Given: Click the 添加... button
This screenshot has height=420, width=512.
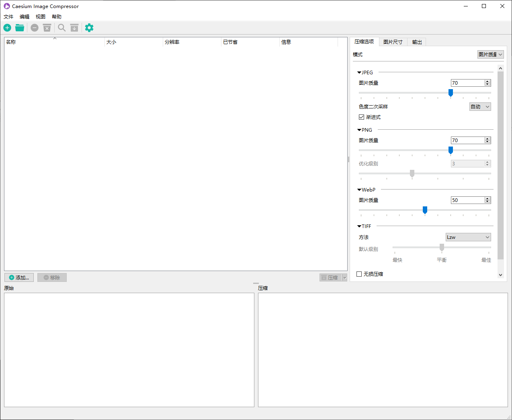Looking at the screenshot, I should pyautogui.click(x=19, y=277).
